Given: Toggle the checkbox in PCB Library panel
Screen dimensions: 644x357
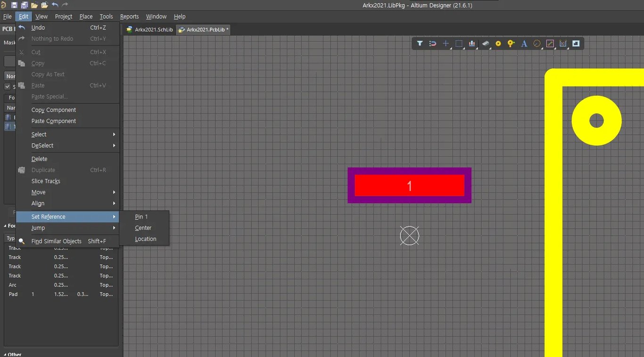Looking at the screenshot, I should tap(7, 86).
